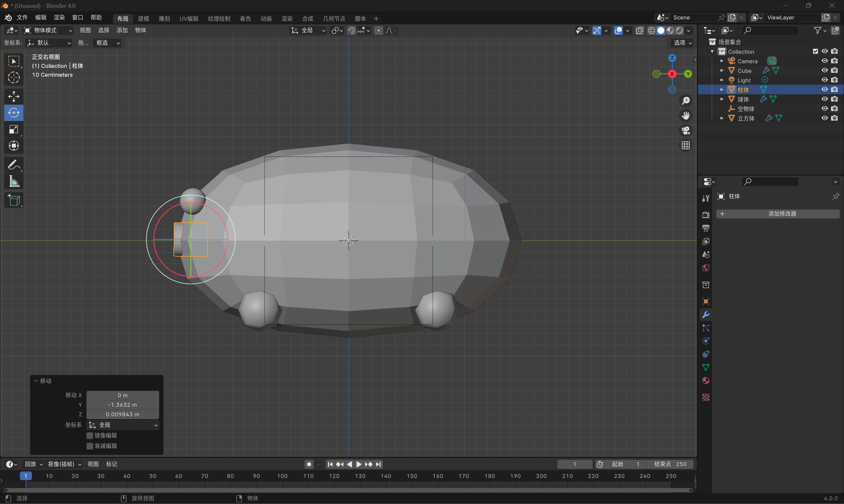
Task: Hide the Cube object in outliner
Action: (x=824, y=70)
